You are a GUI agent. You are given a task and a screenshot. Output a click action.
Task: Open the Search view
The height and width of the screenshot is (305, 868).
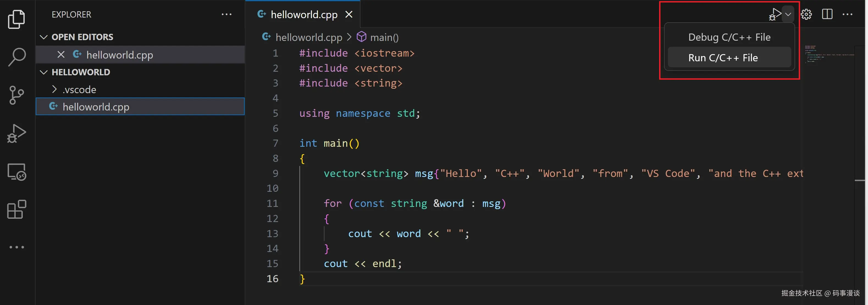tap(16, 57)
